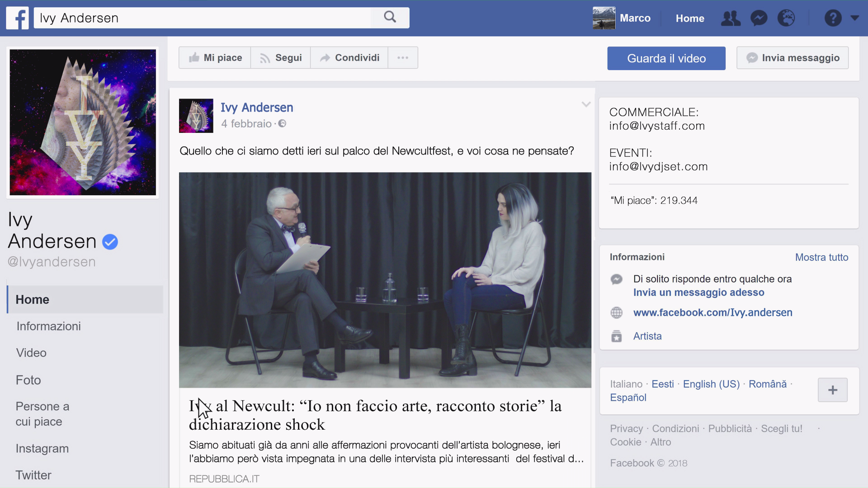Image resolution: width=868 pixels, height=488 pixels.
Task: Open the Condividi share menu
Action: [349, 58]
